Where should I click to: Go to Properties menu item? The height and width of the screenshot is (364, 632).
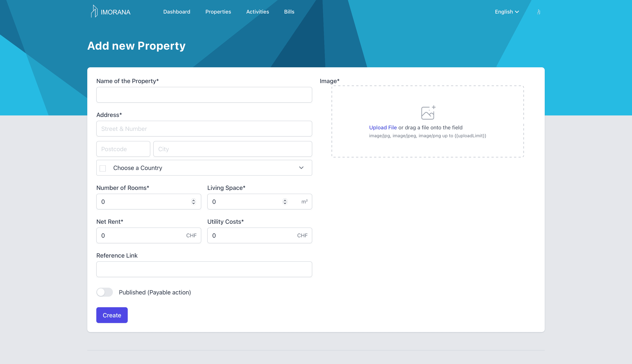tap(218, 12)
